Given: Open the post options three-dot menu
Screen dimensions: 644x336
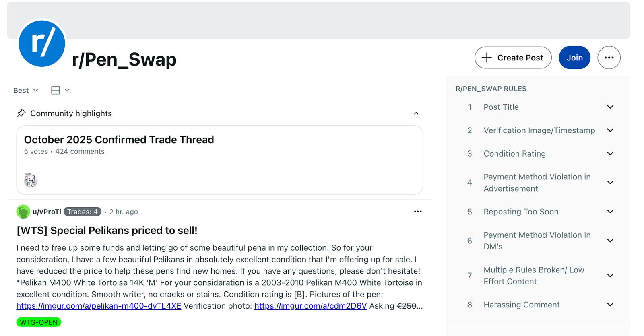Looking at the screenshot, I should (x=418, y=212).
